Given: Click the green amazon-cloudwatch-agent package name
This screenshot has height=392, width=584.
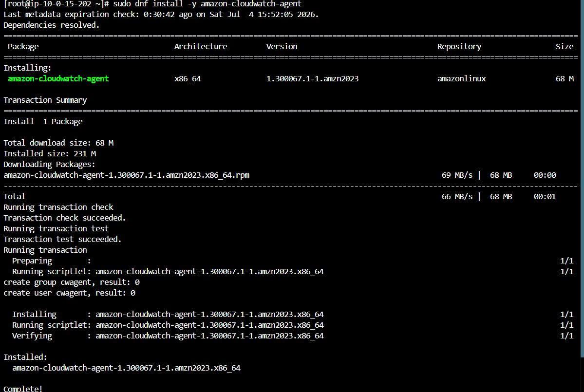Looking at the screenshot, I should [58, 78].
